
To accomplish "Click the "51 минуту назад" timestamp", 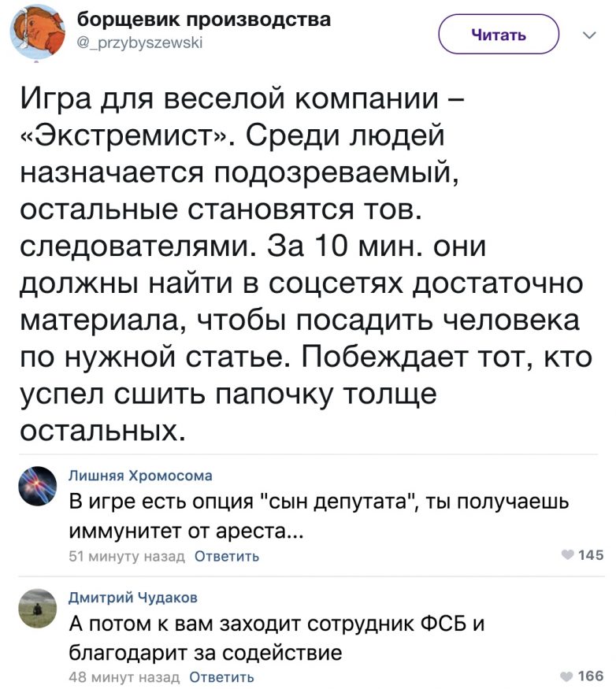I will click(126, 556).
